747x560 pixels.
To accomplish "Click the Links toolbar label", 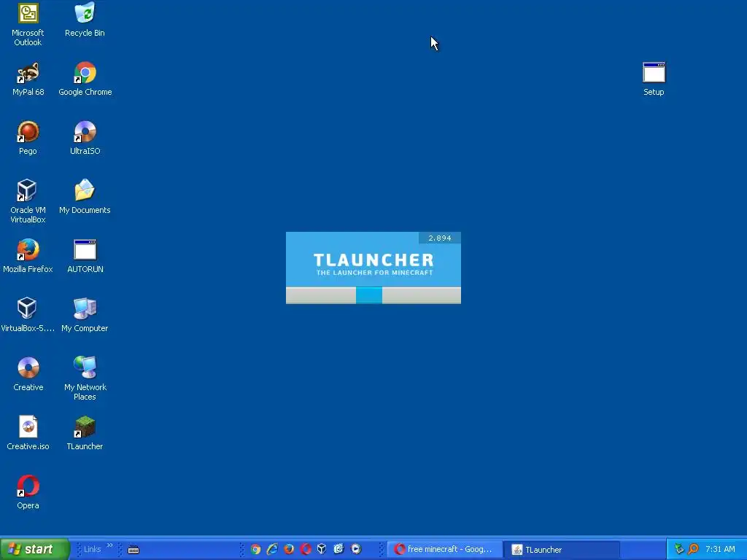I will tap(92, 550).
